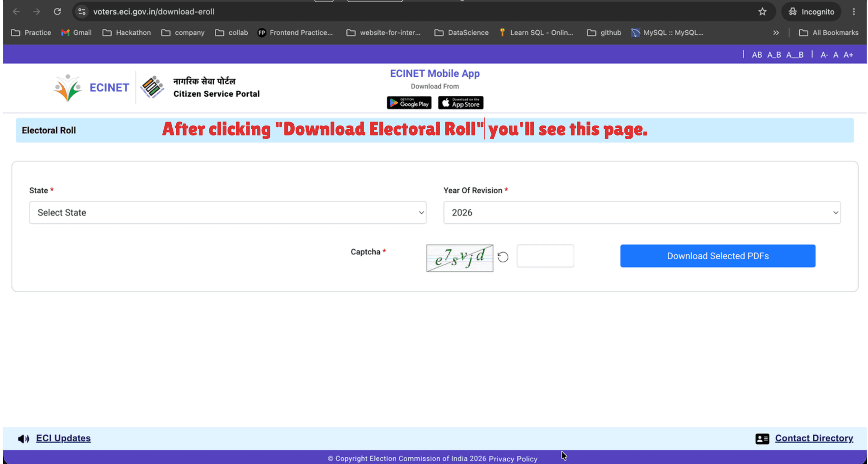This screenshot has width=868, height=464.
Task: Click Citizen Service Portal title
Action: [217, 94]
